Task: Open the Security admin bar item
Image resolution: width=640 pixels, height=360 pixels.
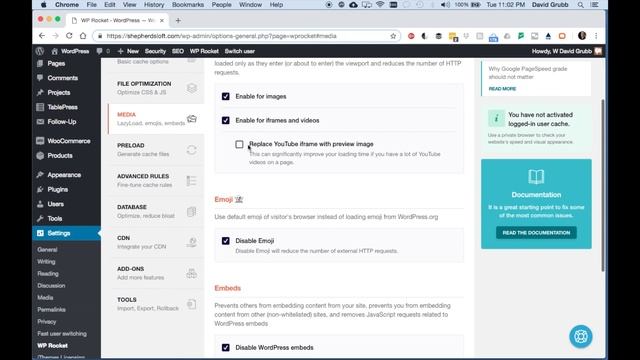Action: (155, 51)
